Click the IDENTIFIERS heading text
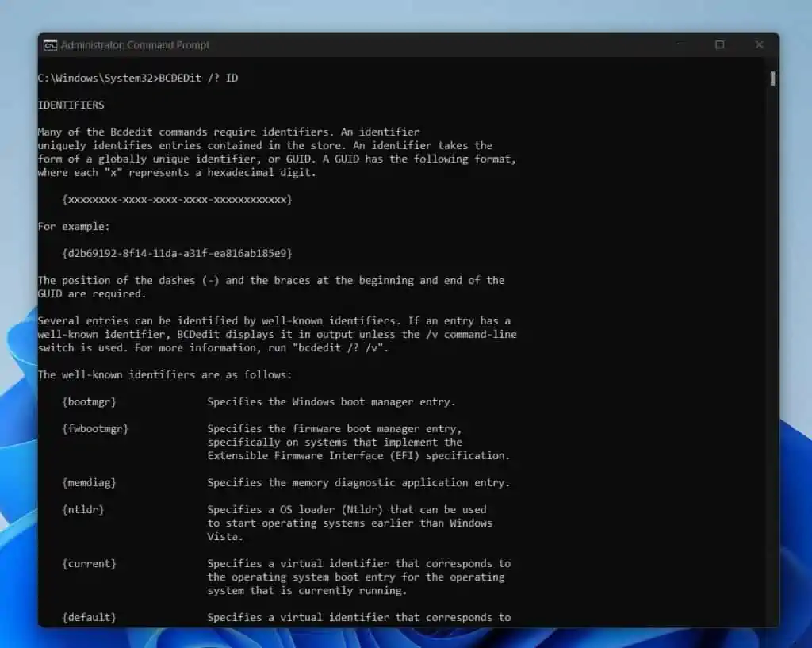Screen dimensions: 812x648 (71, 104)
